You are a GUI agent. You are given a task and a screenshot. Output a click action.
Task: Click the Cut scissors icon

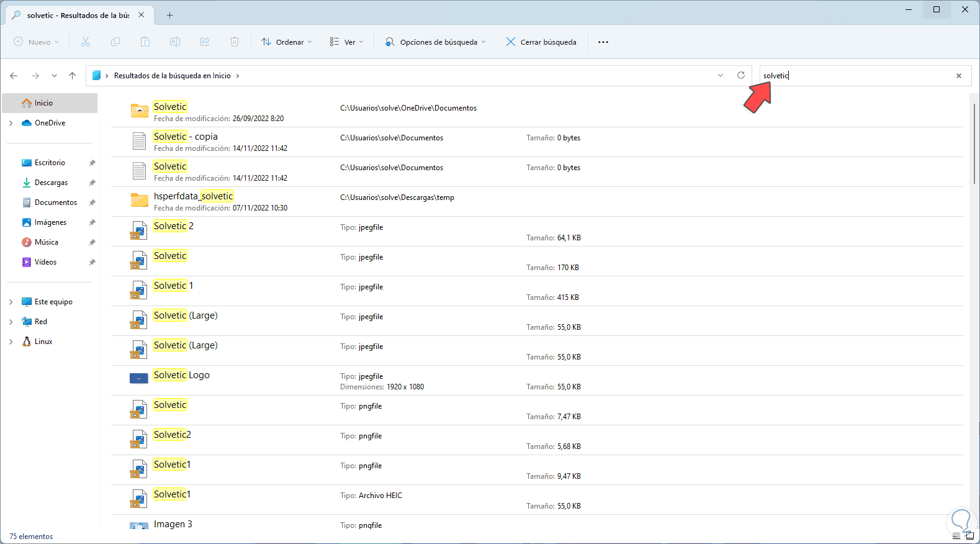tap(86, 42)
